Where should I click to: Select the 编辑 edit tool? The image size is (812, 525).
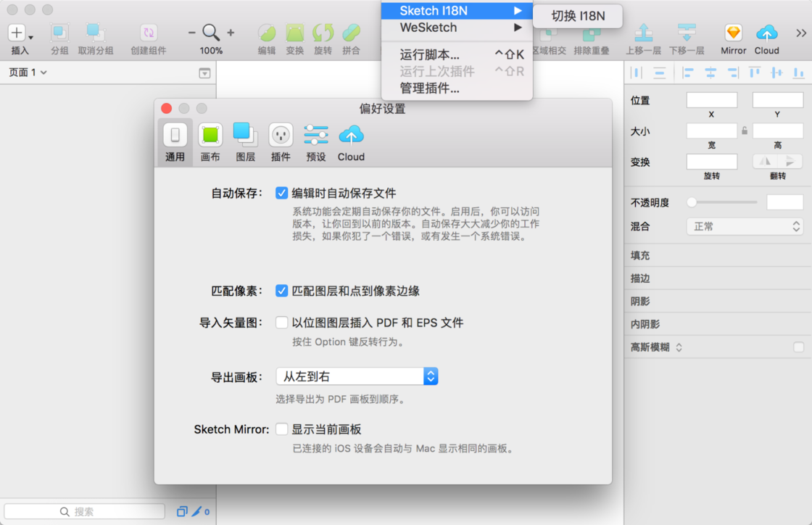[x=267, y=33]
